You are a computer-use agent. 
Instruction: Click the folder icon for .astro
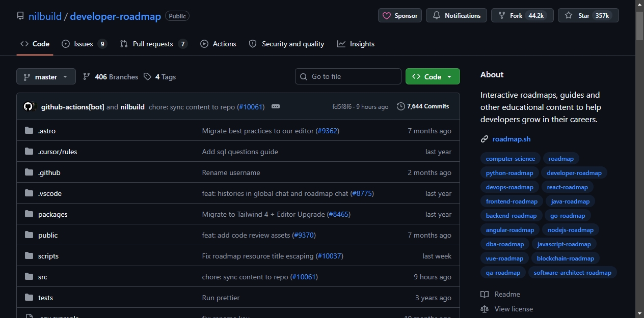coord(29,131)
